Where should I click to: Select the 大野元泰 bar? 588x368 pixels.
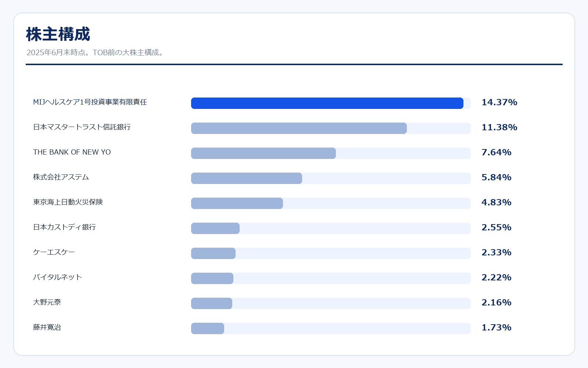point(212,304)
